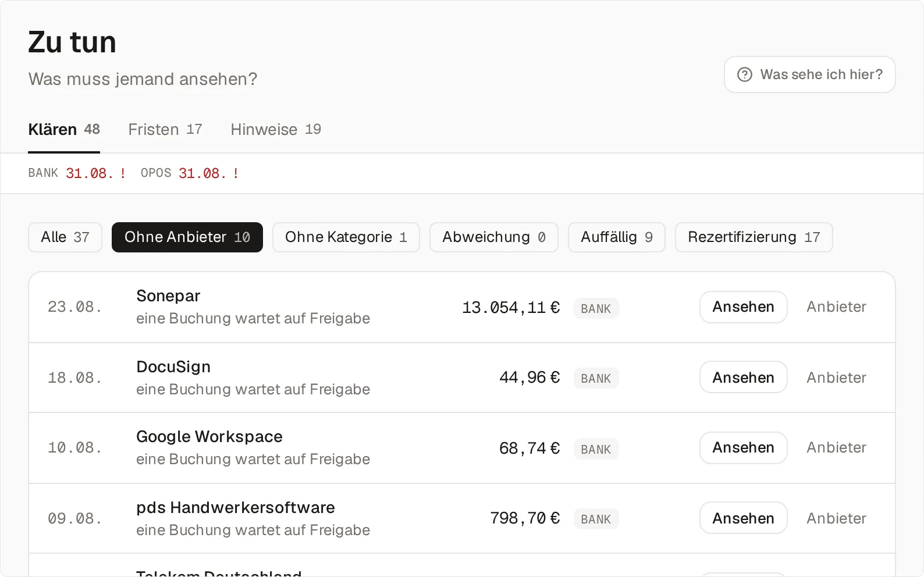Click the amount 798,70 €
The image size is (924, 577).
pos(525,518)
